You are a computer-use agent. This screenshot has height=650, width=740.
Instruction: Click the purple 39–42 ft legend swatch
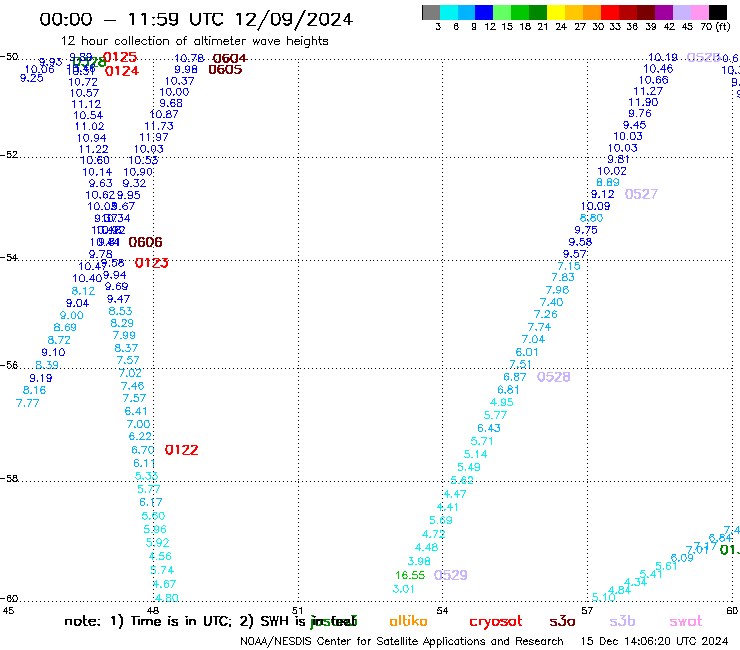click(664, 12)
